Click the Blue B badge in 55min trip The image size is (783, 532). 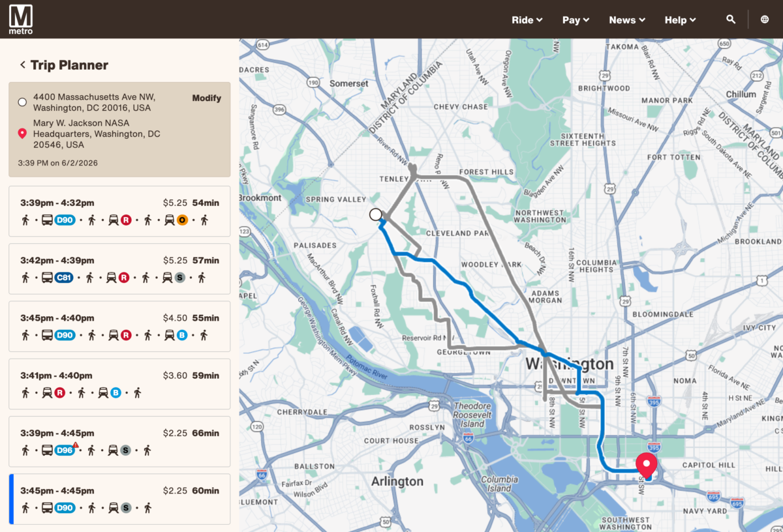point(182,335)
